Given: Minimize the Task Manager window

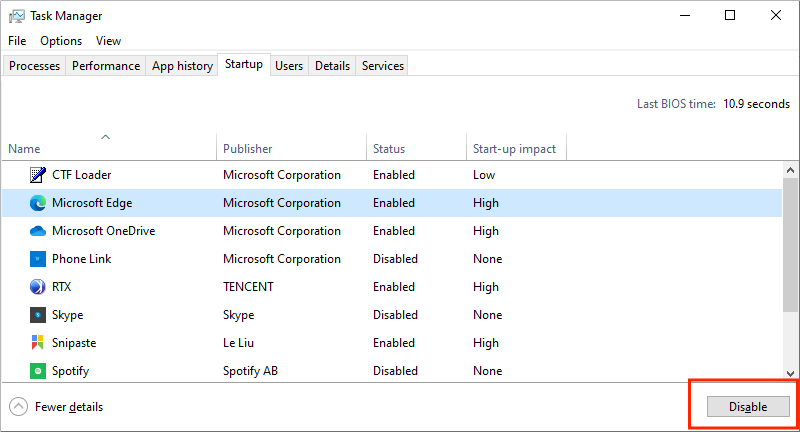Looking at the screenshot, I should pos(685,15).
